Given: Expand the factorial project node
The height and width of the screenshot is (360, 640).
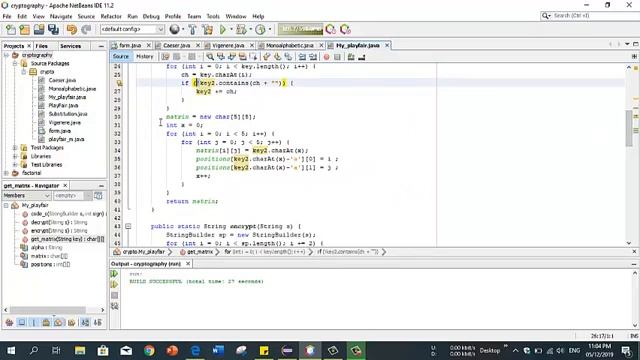Looking at the screenshot, I should (6, 173).
